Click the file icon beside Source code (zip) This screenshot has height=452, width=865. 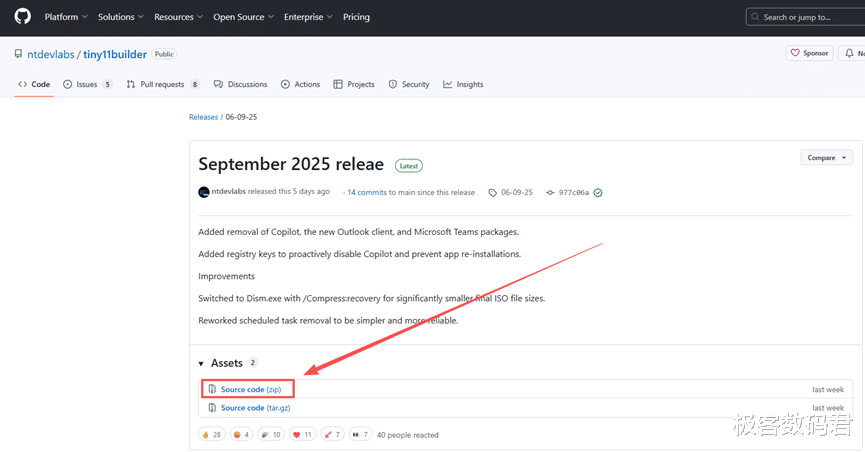[212, 389]
